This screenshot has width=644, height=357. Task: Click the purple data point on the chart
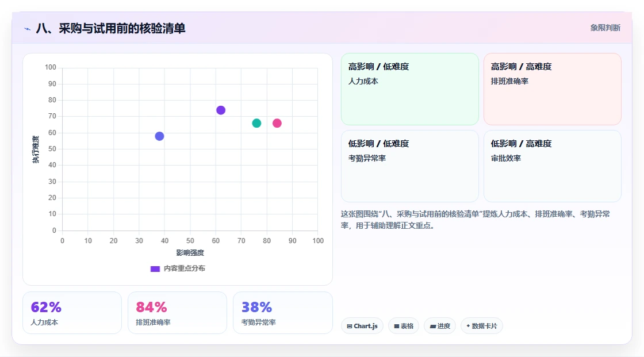pyautogui.click(x=221, y=110)
